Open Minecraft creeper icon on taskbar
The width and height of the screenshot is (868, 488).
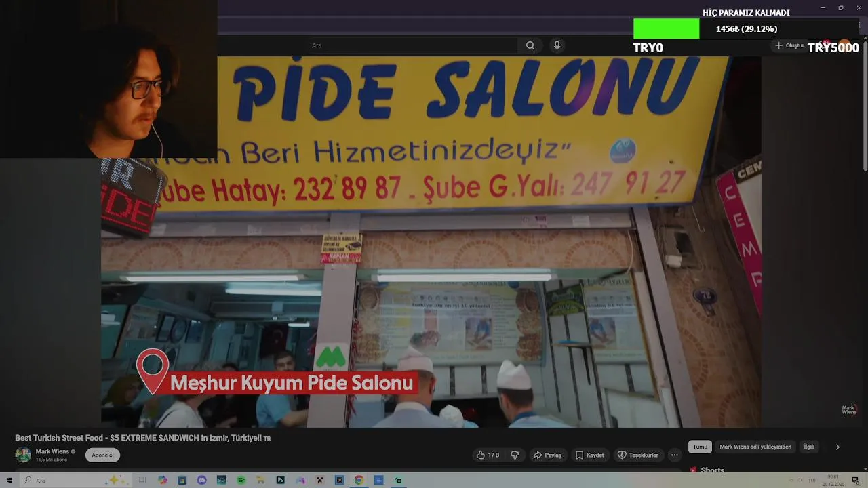pos(319,480)
